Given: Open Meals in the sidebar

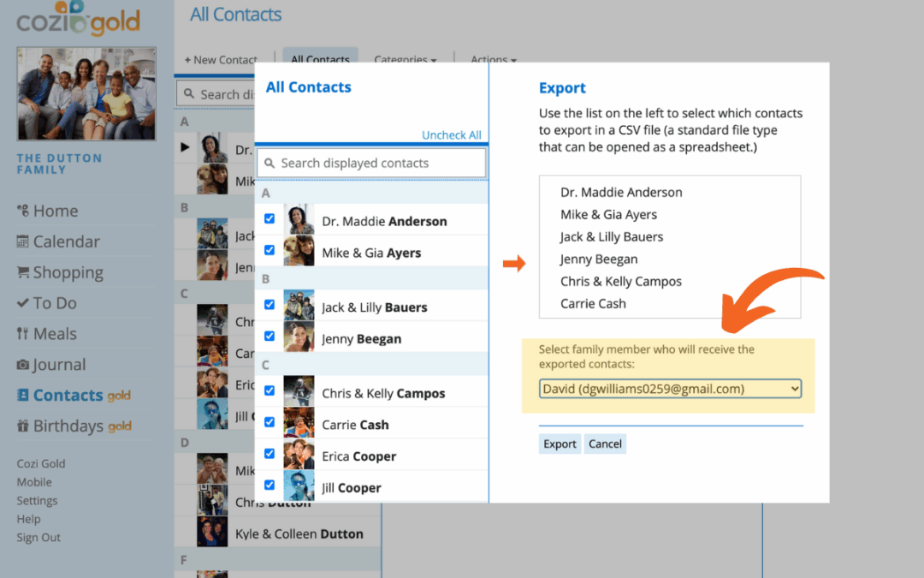Looking at the screenshot, I should (x=54, y=333).
